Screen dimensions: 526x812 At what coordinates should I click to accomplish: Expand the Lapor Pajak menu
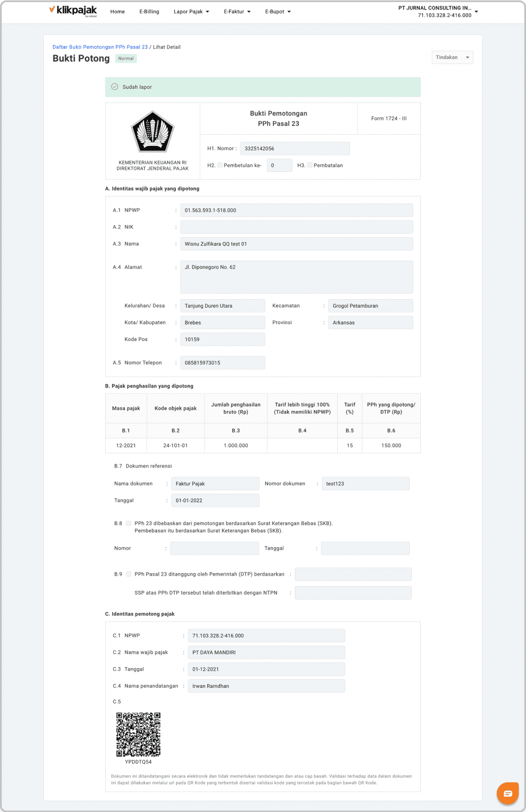(x=191, y=12)
